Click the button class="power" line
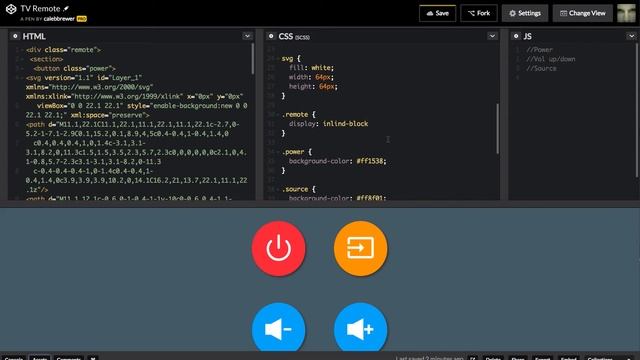 click(x=74, y=69)
